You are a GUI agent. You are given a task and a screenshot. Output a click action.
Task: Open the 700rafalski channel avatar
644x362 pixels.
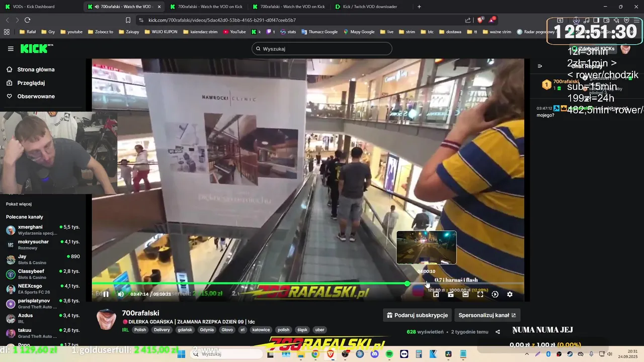(106, 319)
